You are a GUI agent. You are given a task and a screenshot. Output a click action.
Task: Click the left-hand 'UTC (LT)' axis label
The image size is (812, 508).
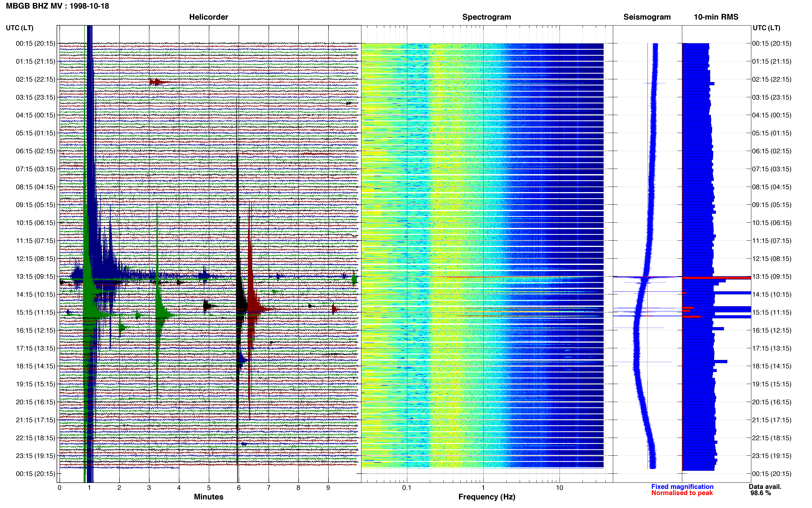point(20,28)
